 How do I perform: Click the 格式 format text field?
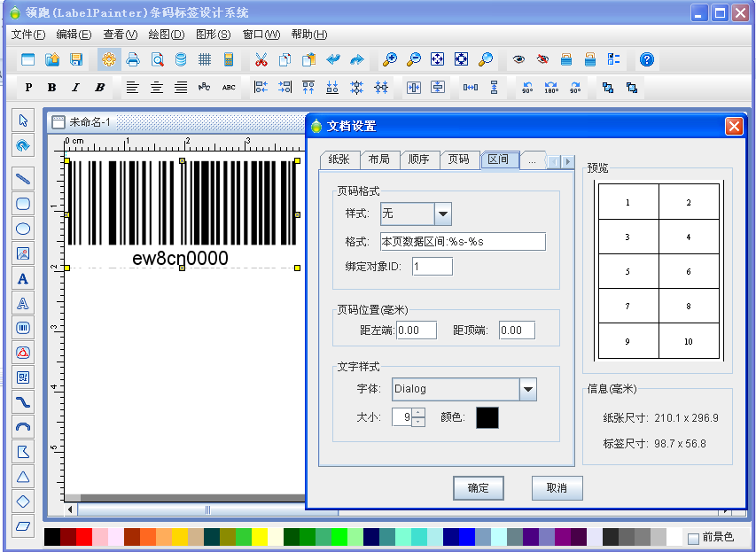[463, 242]
